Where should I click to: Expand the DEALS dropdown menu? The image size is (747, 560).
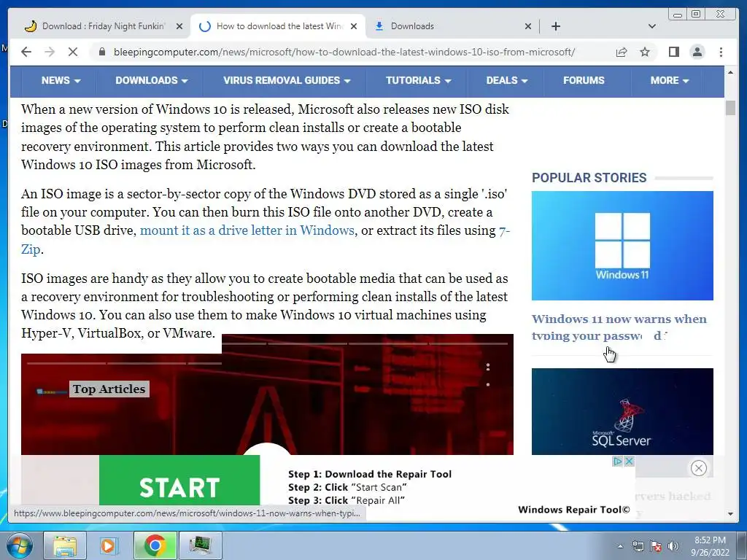(507, 80)
